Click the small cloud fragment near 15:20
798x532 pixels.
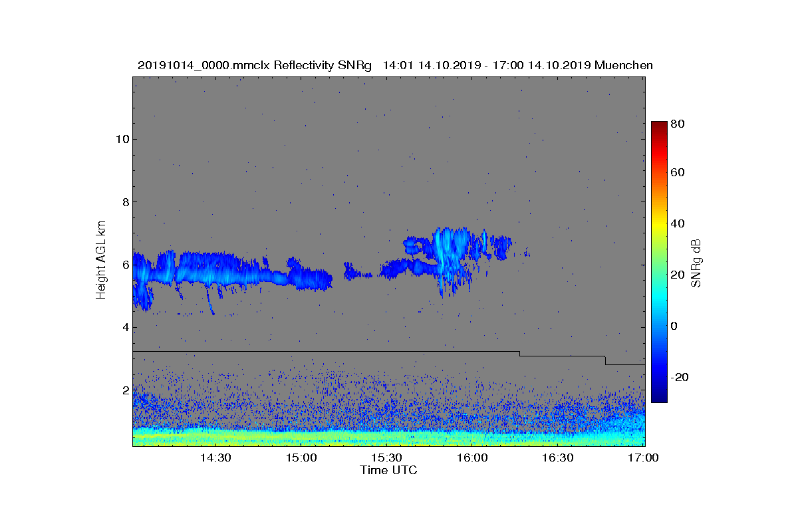(356, 271)
